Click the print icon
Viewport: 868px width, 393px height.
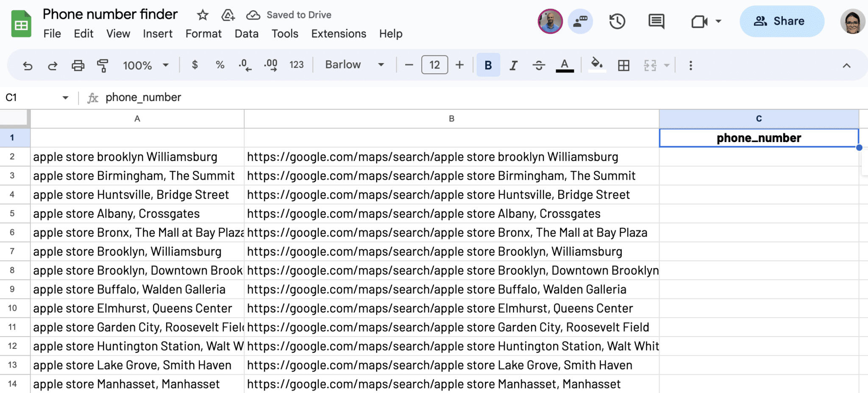click(x=78, y=66)
